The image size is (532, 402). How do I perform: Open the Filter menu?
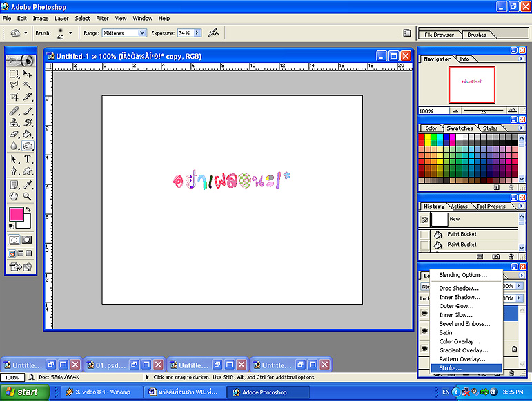pyautogui.click(x=103, y=18)
